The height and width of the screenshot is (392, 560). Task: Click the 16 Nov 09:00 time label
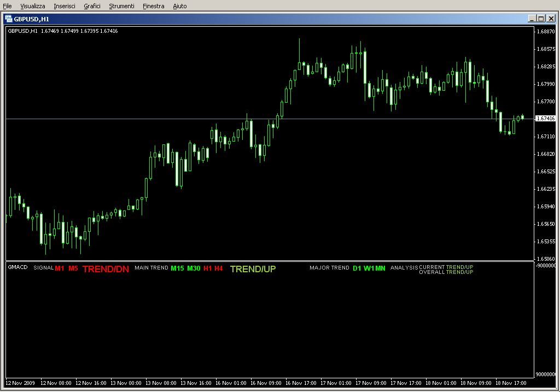[266, 383]
